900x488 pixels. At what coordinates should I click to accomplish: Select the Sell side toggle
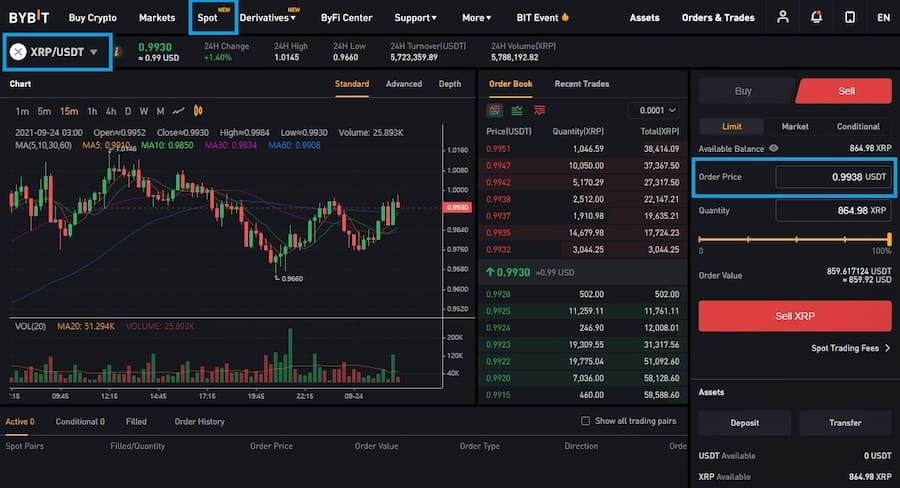845,91
